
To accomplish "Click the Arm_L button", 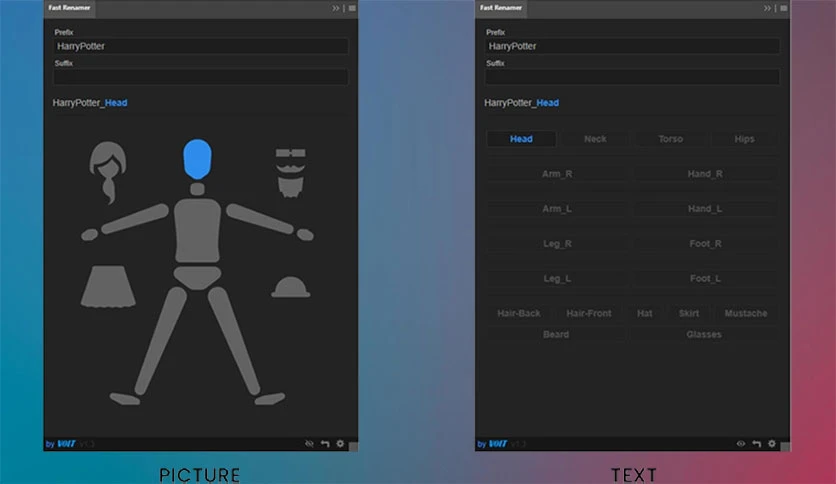I will coord(557,208).
